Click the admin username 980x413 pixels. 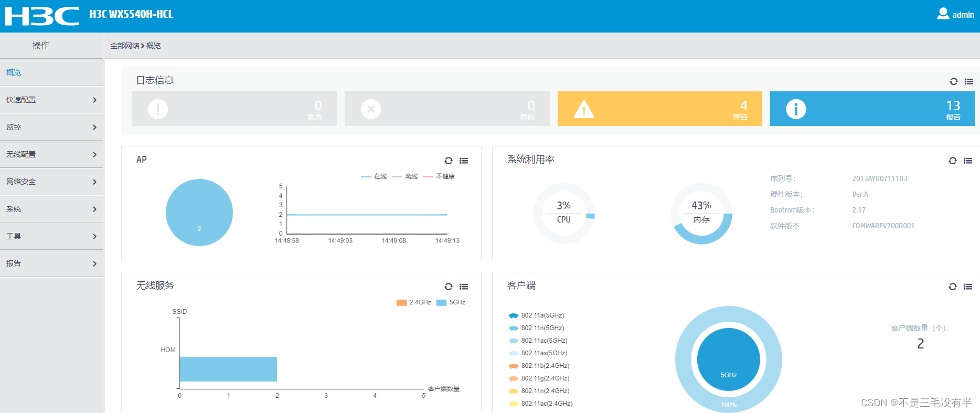click(x=963, y=15)
